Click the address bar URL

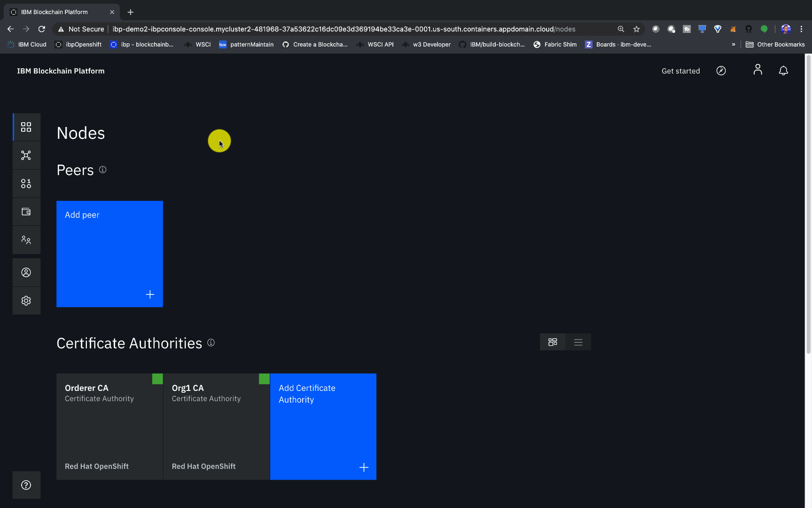[x=344, y=29]
